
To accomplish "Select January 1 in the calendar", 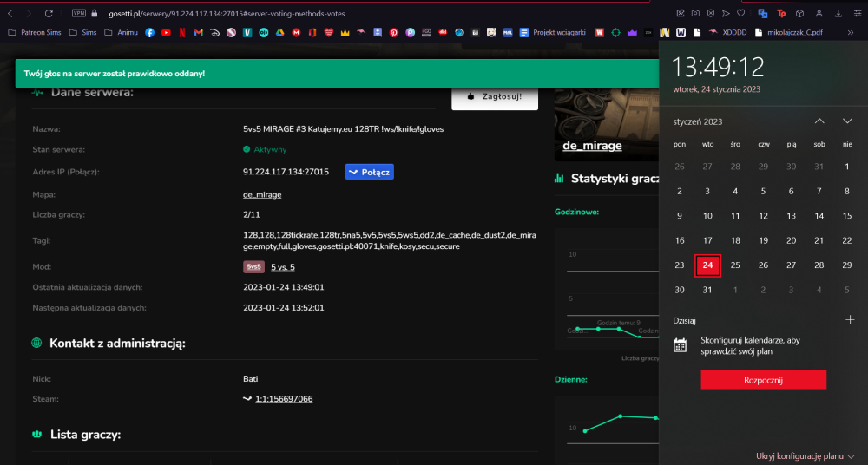I will 847,167.
